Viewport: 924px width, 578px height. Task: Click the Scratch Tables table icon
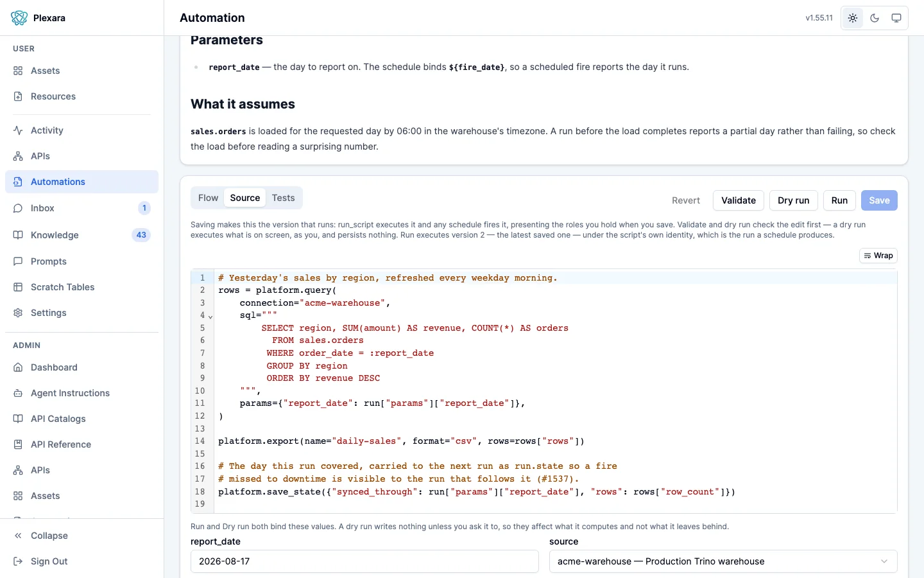click(x=18, y=287)
